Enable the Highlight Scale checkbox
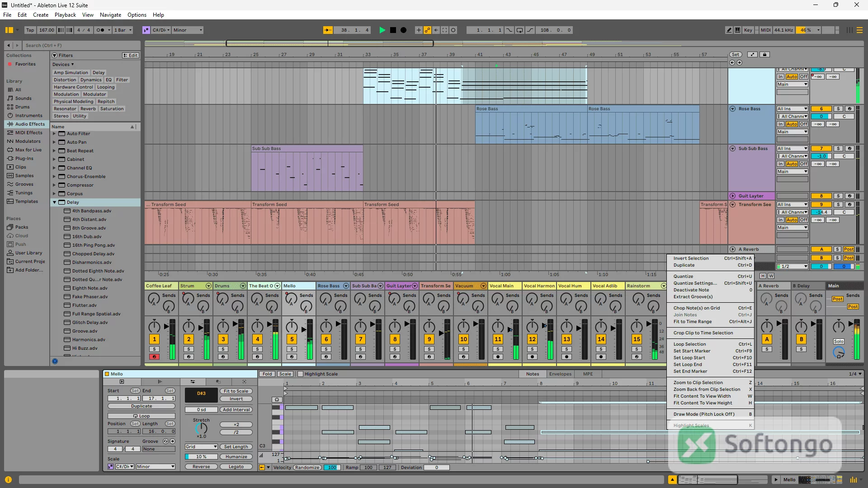The height and width of the screenshot is (488, 868). pyautogui.click(x=300, y=374)
